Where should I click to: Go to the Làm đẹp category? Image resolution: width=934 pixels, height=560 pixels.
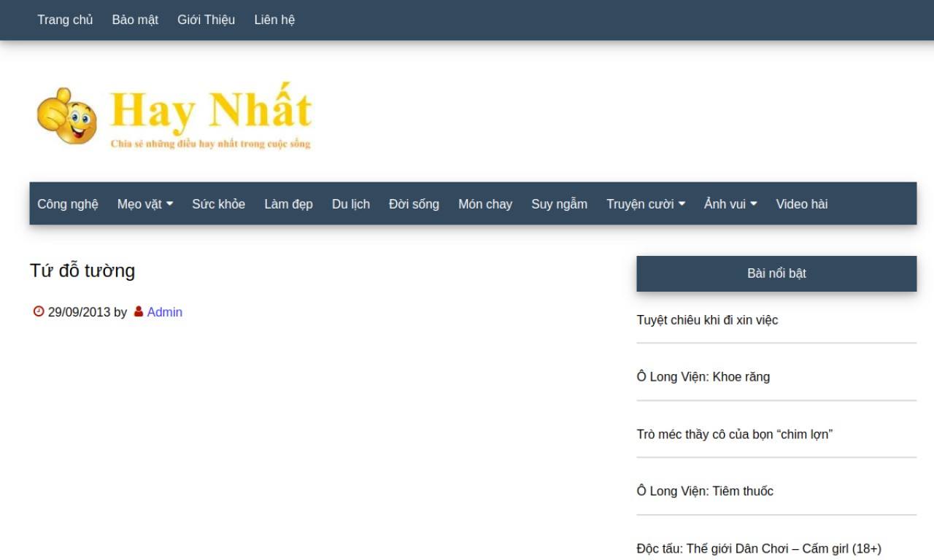pos(288,204)
